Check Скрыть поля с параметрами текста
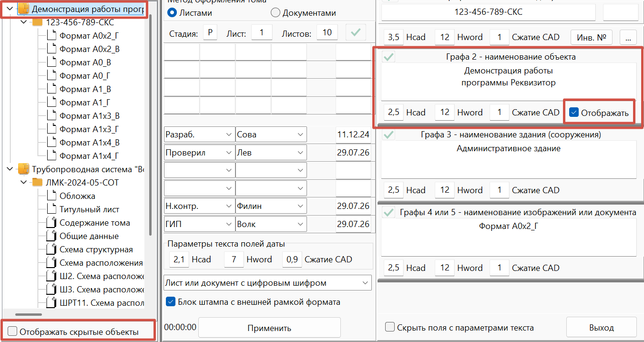This screenshot has height=342, width=644. [x=390, y=327]
